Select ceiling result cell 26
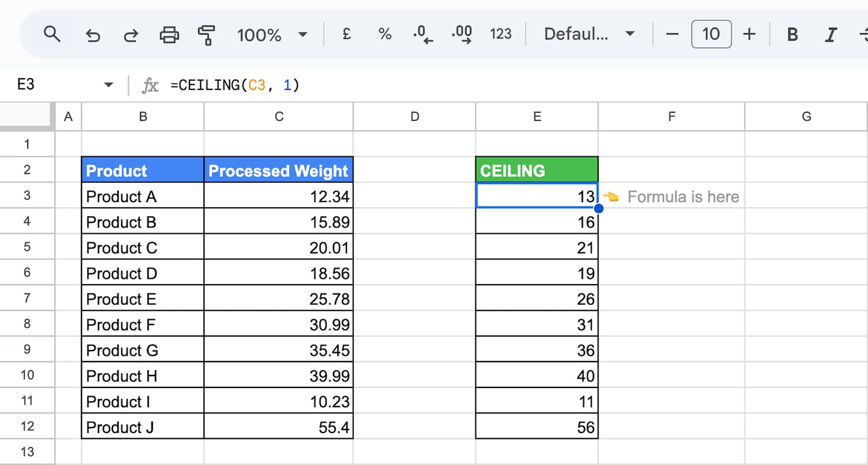Screen dimensions: 868x465 pos(537,298)
